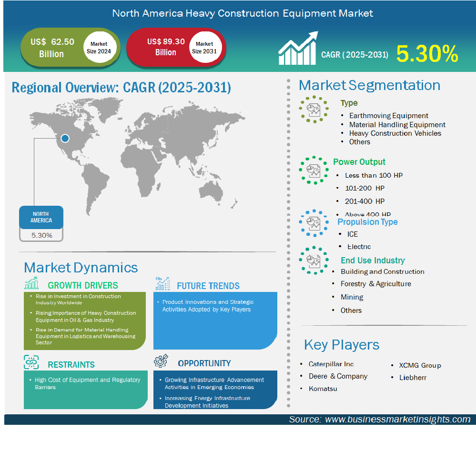
Task: Click the "End Use Industry" heading
Action: click(x=373, y=261)
